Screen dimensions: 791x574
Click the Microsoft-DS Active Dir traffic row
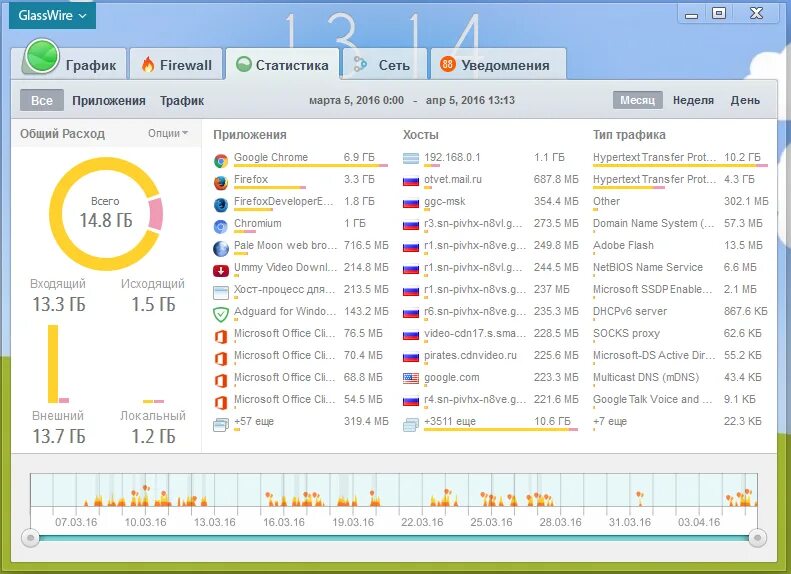[x=681, y=356]
